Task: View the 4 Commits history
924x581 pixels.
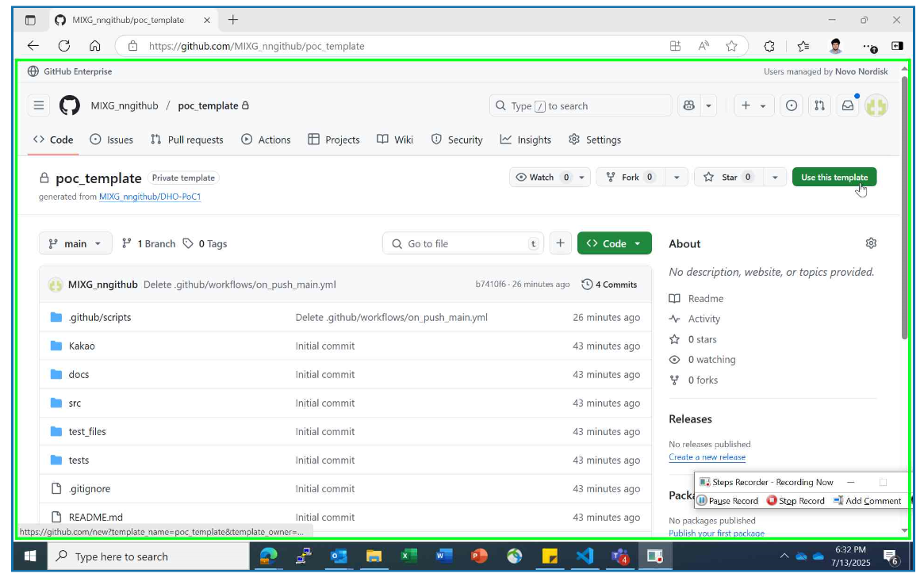Action: (x=609, y=285)
